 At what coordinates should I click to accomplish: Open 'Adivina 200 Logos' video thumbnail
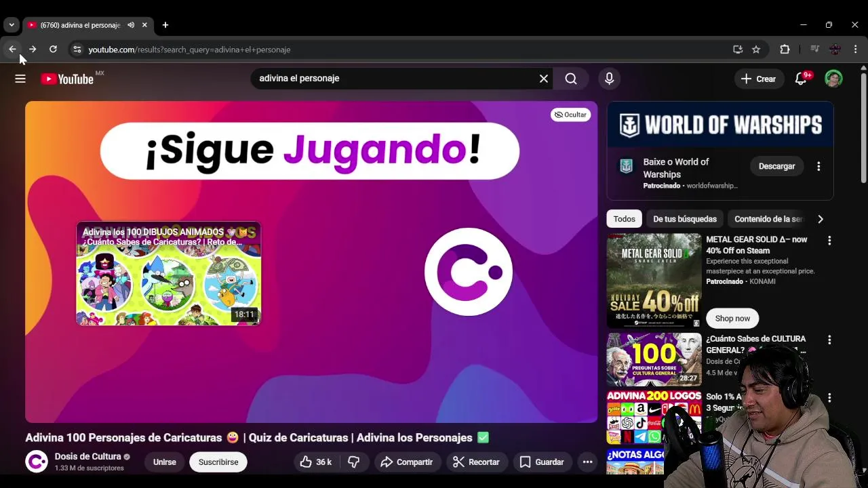(x=654, y=417)
